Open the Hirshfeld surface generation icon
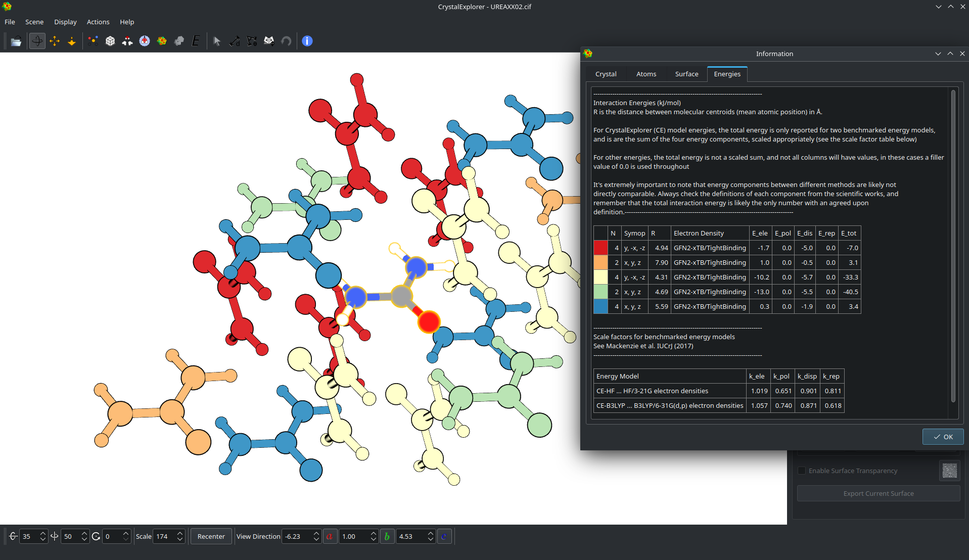Screen dimensions: 969x560 (x=162, y=41)
